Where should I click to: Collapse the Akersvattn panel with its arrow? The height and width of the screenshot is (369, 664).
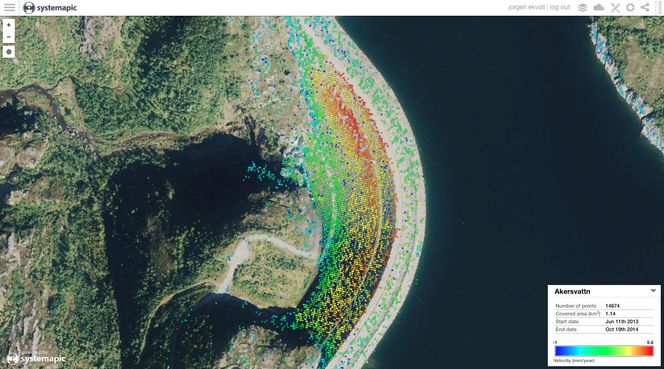653,291
